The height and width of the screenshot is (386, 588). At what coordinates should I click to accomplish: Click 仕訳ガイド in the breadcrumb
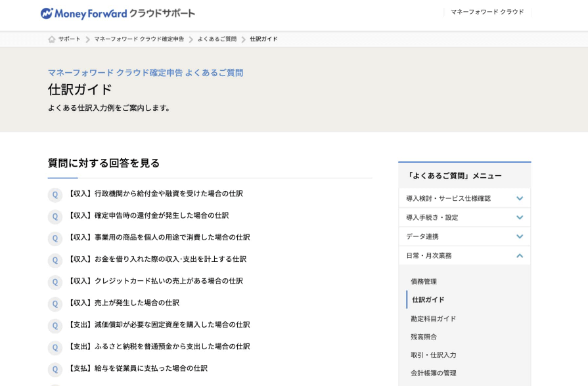click(263, 39)
